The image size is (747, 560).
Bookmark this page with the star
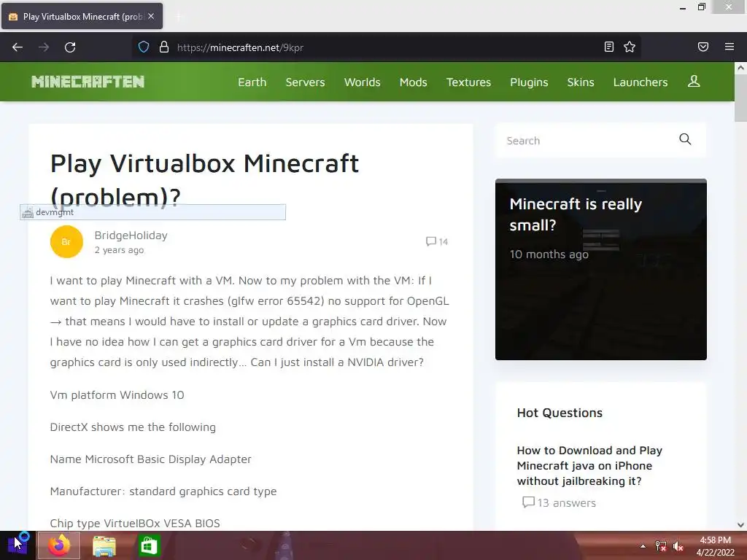tap(630, 47)
